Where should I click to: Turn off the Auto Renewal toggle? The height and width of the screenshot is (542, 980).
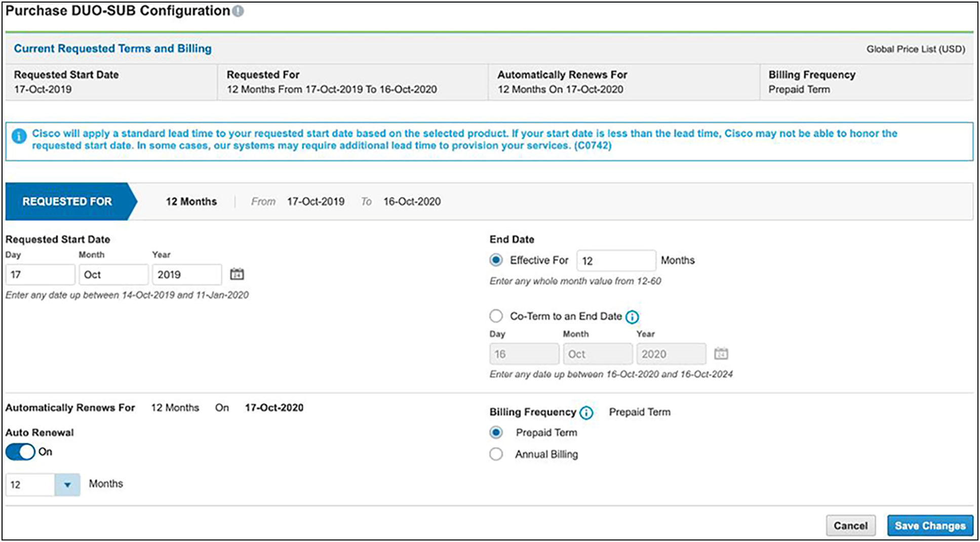(x=20, y=452)
